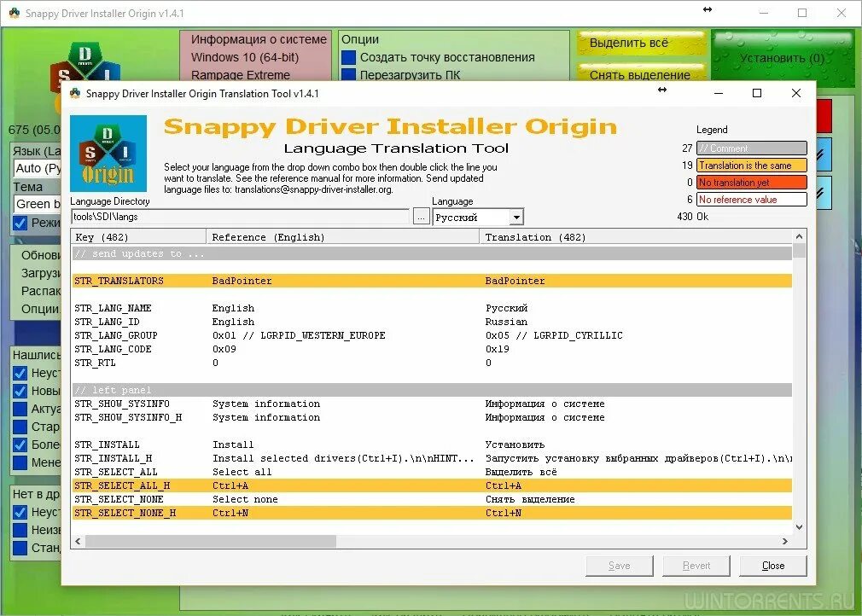The height and width of the screenshot is (616, 862).
Task: Click the horizontal scrollbar right arrow
Action: [785, 541]
